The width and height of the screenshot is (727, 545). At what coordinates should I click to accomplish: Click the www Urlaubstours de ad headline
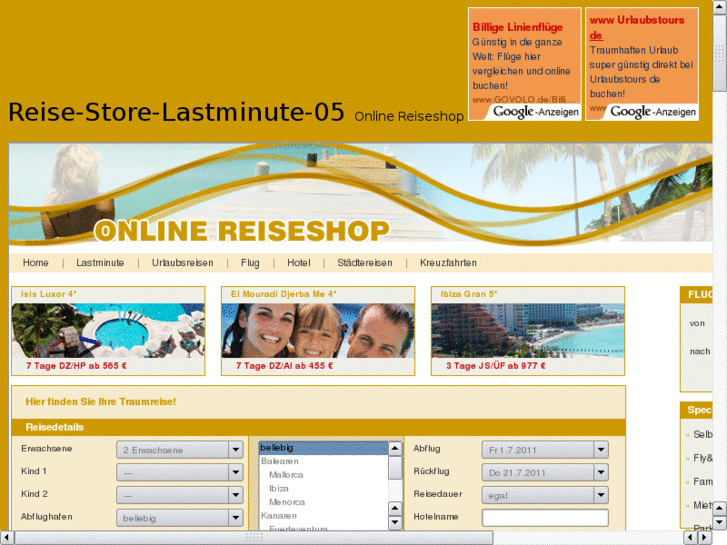[x=637, y=27]
